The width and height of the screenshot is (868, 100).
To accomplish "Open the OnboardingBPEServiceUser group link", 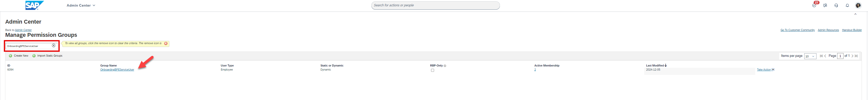I will coord(117,70).
